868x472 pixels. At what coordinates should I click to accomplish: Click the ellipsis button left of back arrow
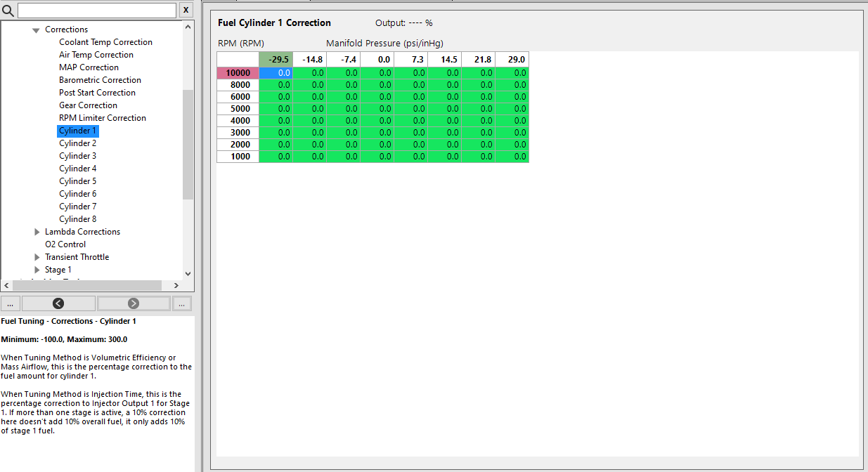point(11,303)
